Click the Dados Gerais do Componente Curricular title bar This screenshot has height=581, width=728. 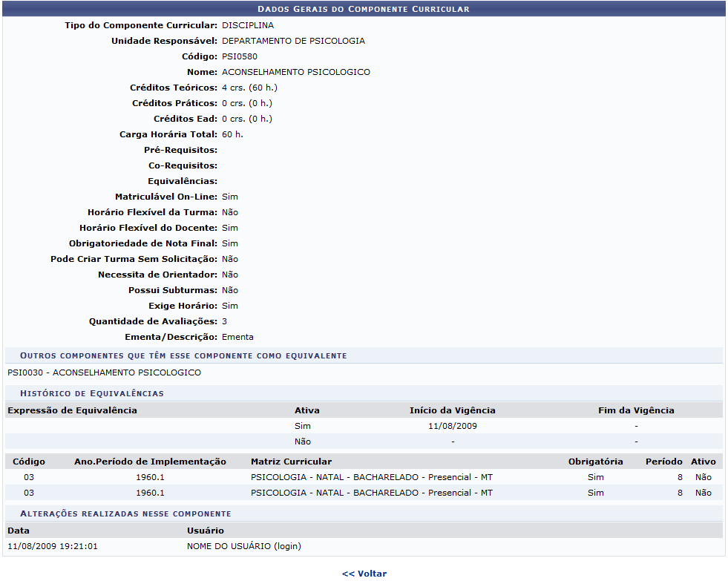click(x=363, y=9)
